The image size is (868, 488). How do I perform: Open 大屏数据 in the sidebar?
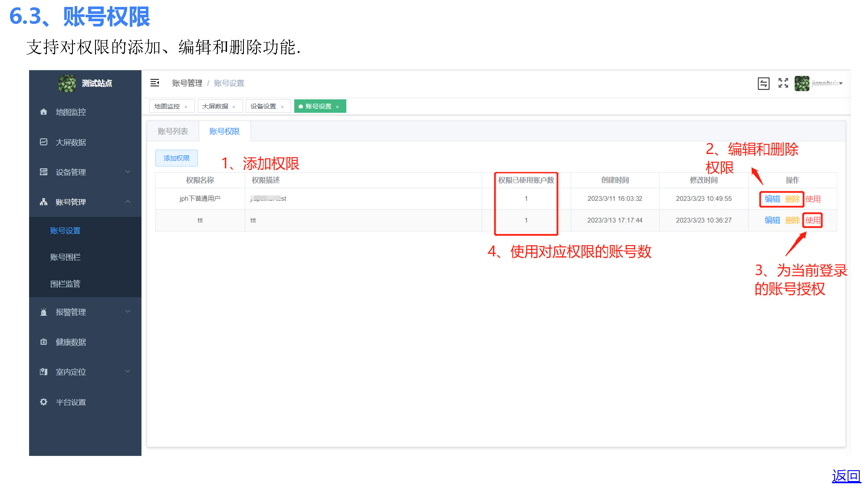pyautogui.click(x=71, y=142)
